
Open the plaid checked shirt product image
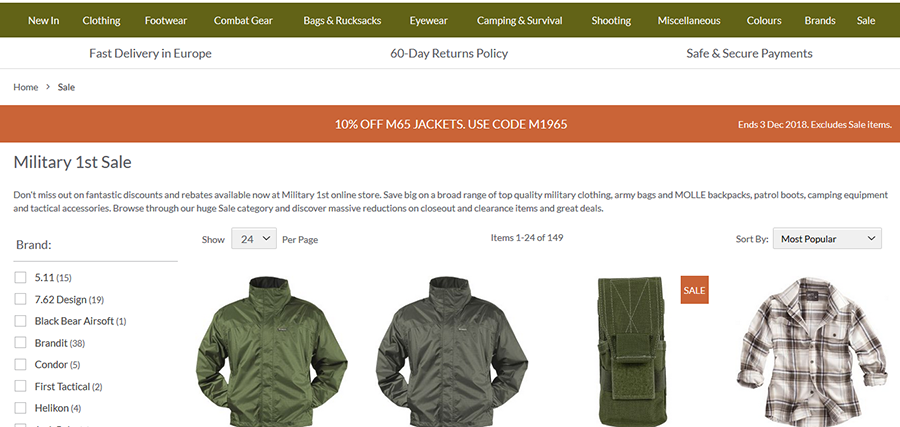812,351
